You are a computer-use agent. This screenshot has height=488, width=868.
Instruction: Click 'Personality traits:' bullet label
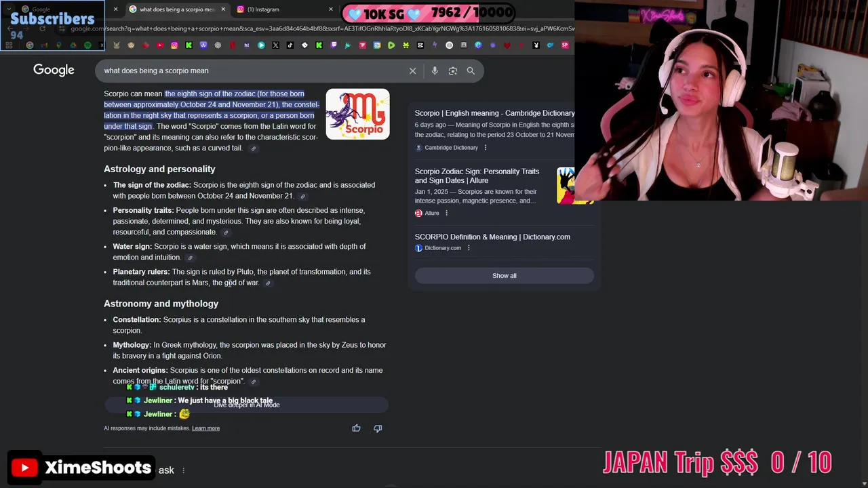click(x=143, y=211)
